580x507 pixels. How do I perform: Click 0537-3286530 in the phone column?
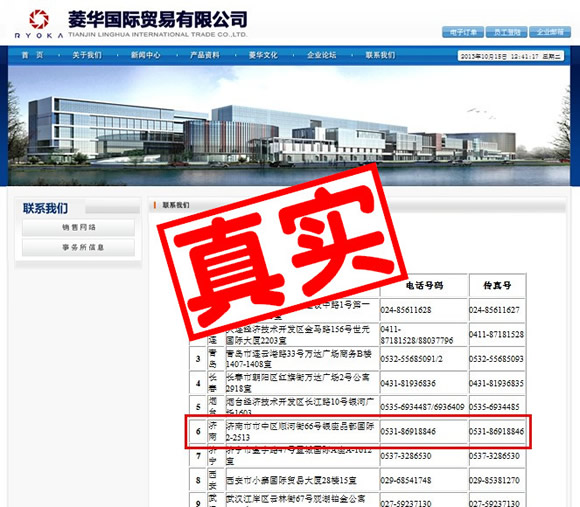tap(406, 456)
